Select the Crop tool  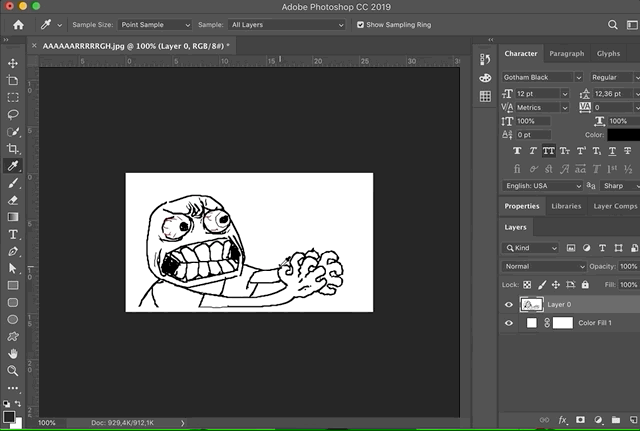tap(13, 149)
